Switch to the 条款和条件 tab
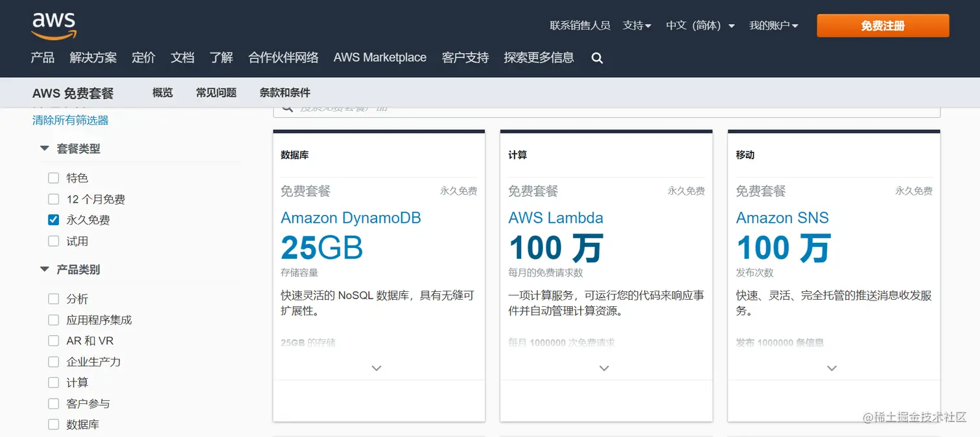 (x=285, y=93)
